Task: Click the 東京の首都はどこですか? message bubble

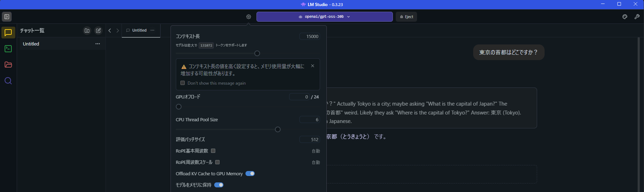Action: (509, 52)
